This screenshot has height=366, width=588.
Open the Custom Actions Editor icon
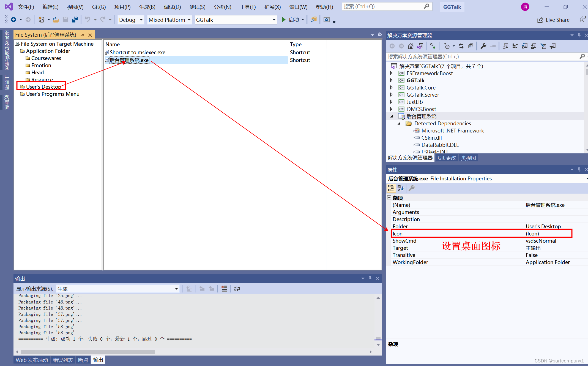[x=543, y=46]
